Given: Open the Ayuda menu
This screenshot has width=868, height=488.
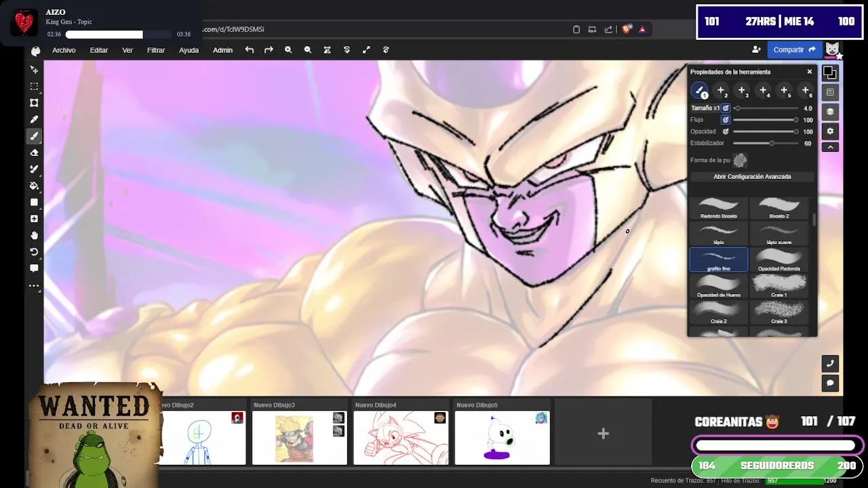Looking at the screenshot, I should (189, 50).
